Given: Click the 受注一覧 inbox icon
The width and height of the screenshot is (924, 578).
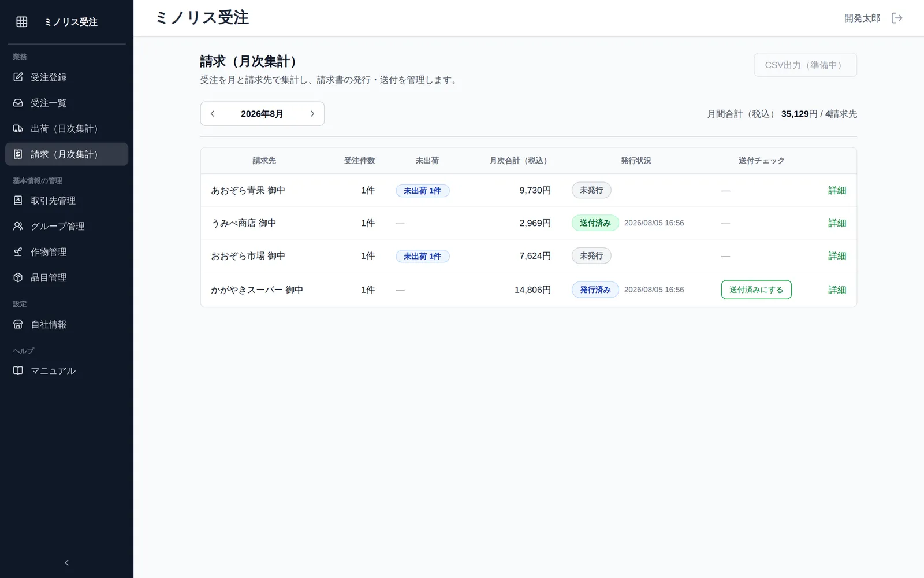Looking at the screenshot, I should coord(18,103).
